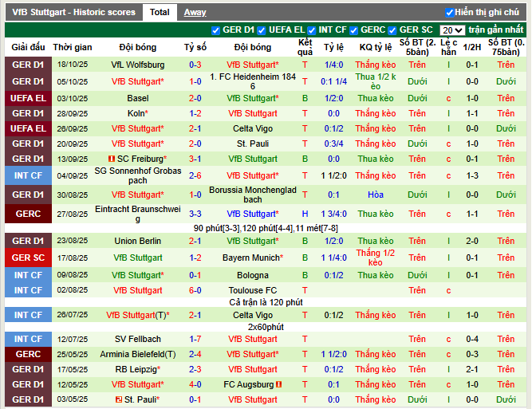This screenshot has width=532, height=409.
Task: Click the Celta Vigo link on 26/09/25
Action: click(x=252, y=128)
